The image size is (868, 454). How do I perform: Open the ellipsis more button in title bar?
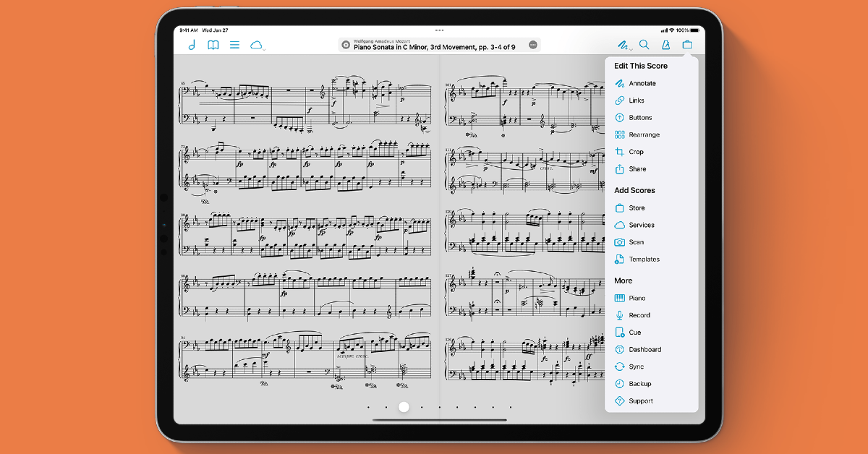533,45
